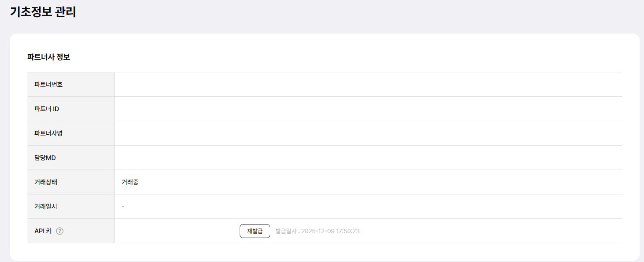Click the blank API key area before 재발급
Viewport: 644px width, 262px height.
tap(176, 231)
